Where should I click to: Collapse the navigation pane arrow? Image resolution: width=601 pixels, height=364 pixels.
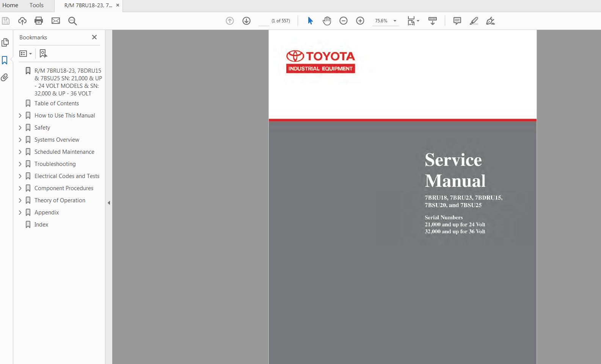tap(109, 203)
